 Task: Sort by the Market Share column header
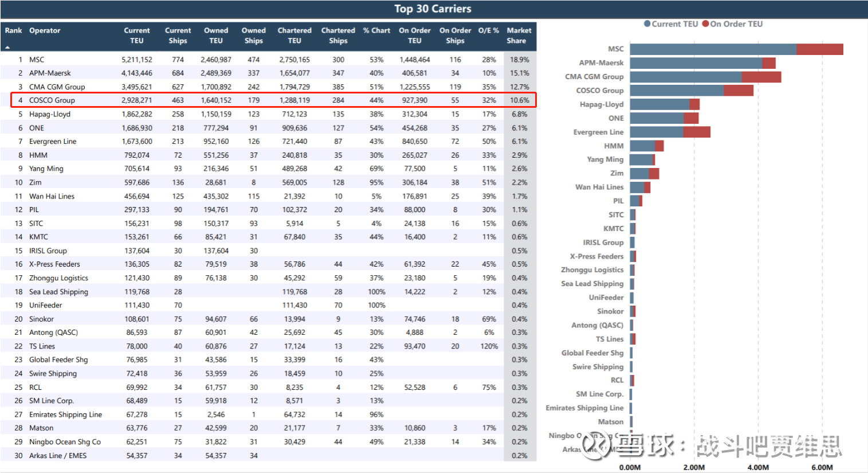[519, 36]
